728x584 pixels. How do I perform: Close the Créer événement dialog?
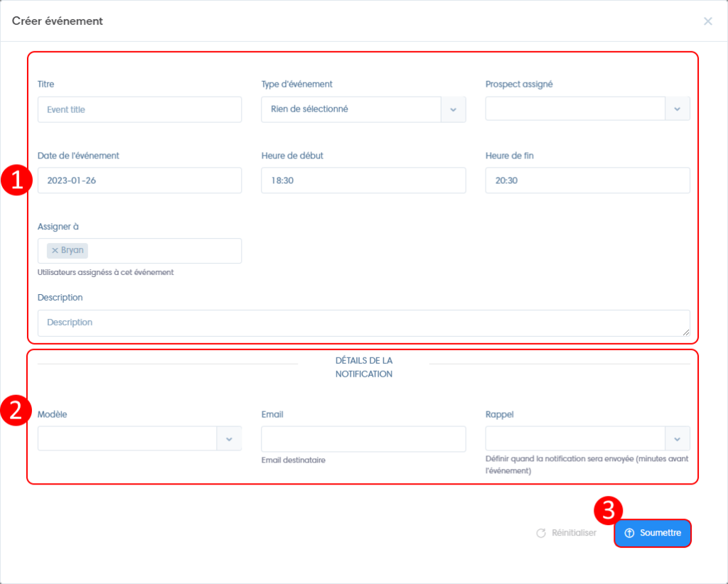coord(707,21)
